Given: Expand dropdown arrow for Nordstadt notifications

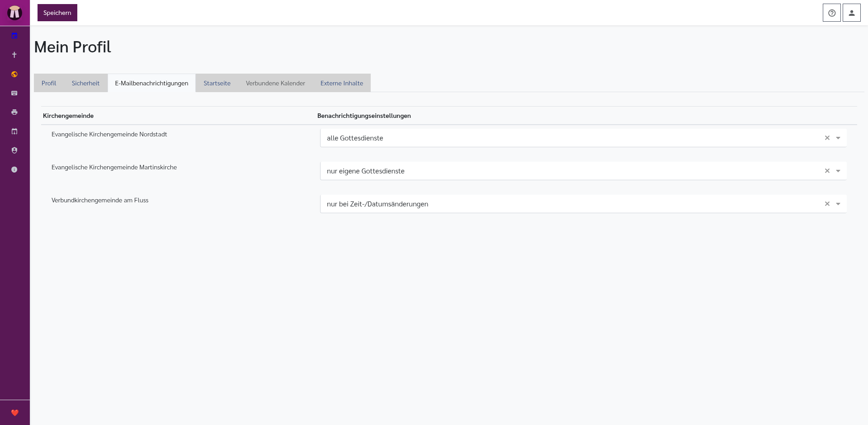Looking at the screenshot, I should [x=838, y=138].
